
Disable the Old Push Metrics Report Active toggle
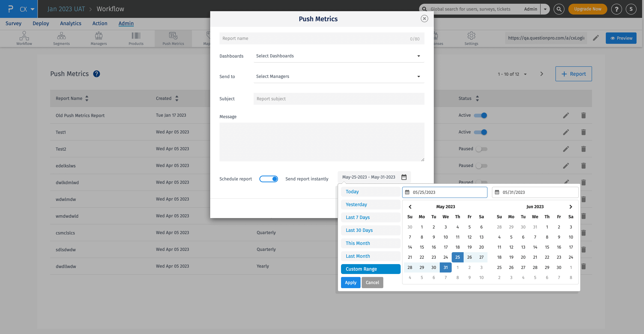pyautogui.click(x=481, y=116)
